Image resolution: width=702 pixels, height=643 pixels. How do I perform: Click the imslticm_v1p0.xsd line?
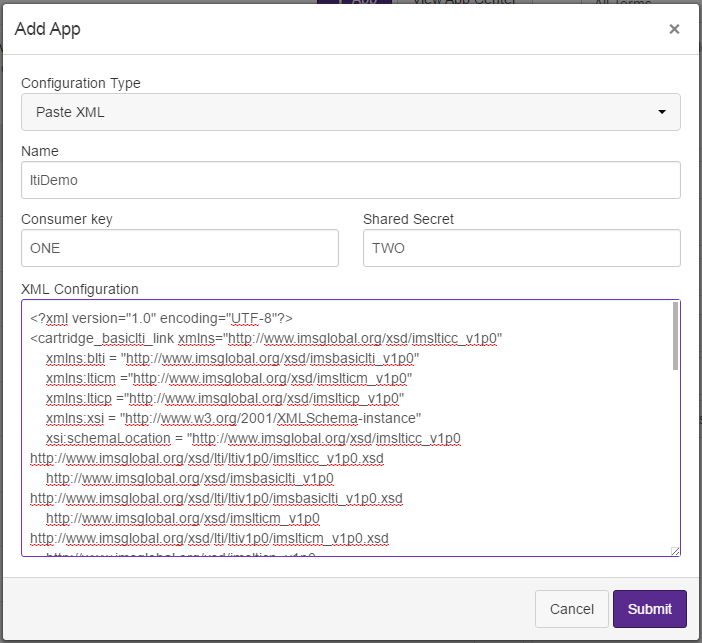pyautogui.click(x=209, y=538)
